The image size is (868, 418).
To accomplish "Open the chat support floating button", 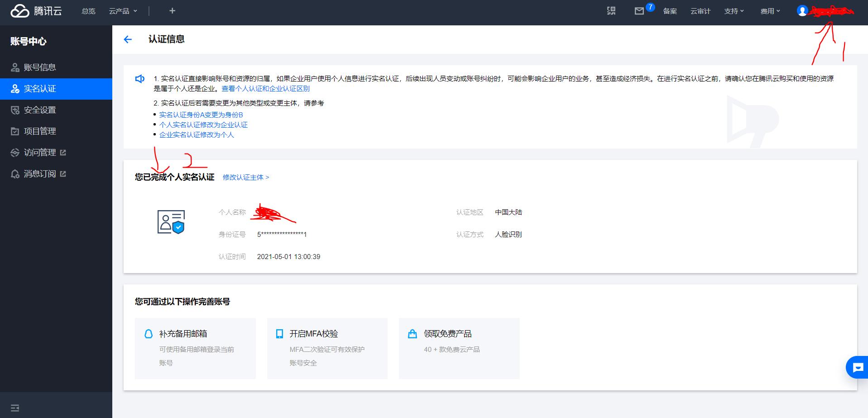I will click(x=858, y=367).
